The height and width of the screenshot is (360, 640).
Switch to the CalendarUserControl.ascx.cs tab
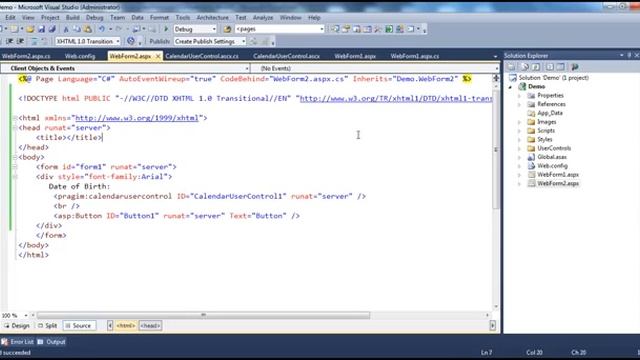202,56
